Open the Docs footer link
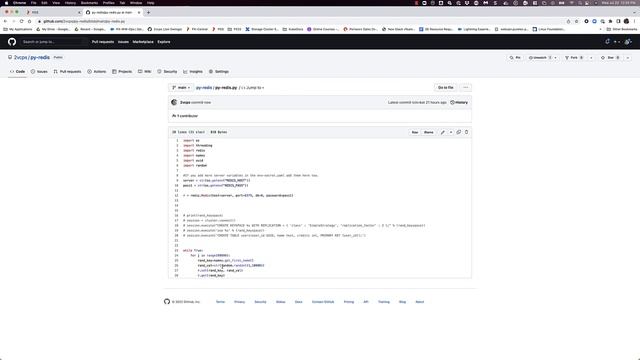640x360 pixels. (x=299, y=302)
